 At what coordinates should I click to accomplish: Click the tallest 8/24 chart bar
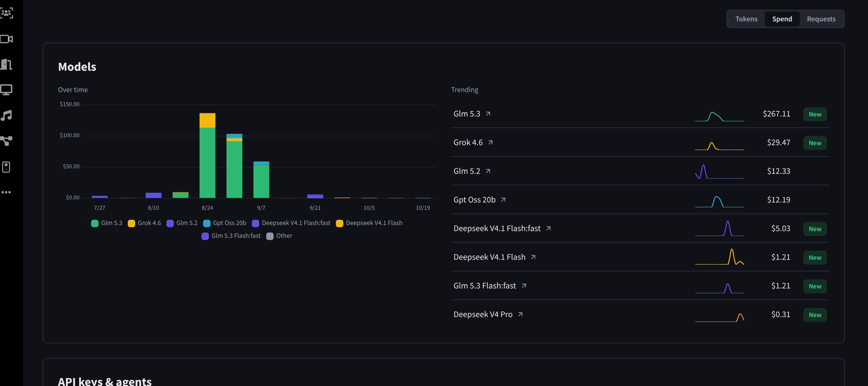[207, 155]
